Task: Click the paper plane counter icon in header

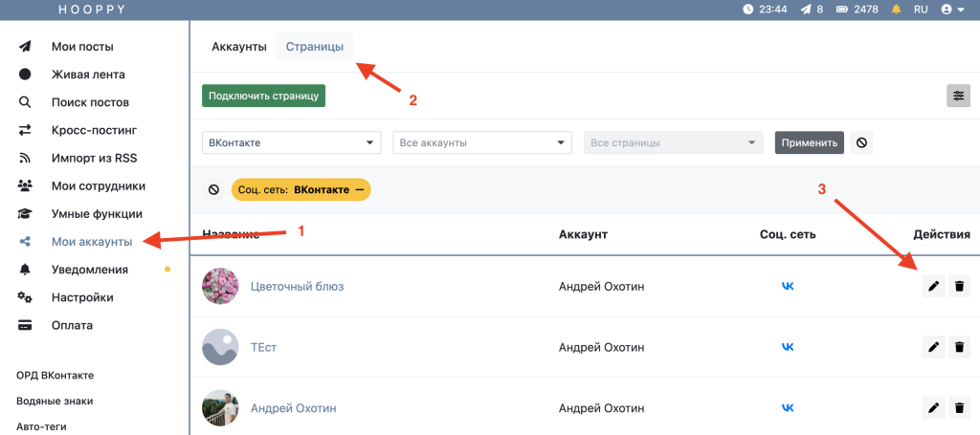Action: point(807,10)
